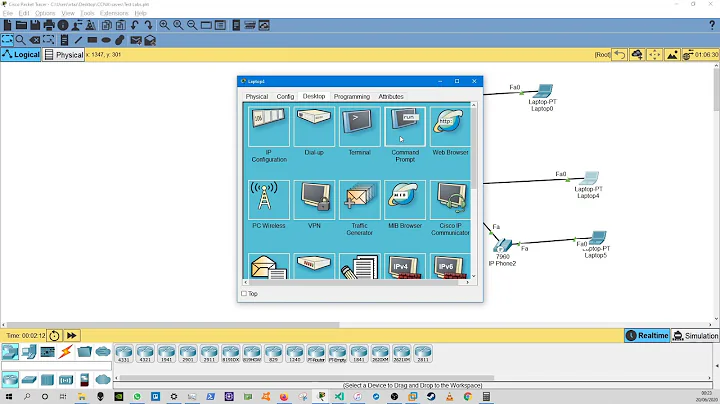The width and height of the screenshot is (720, 404).
Task: Add a simple PDU envelope
Action: point(135,40)
